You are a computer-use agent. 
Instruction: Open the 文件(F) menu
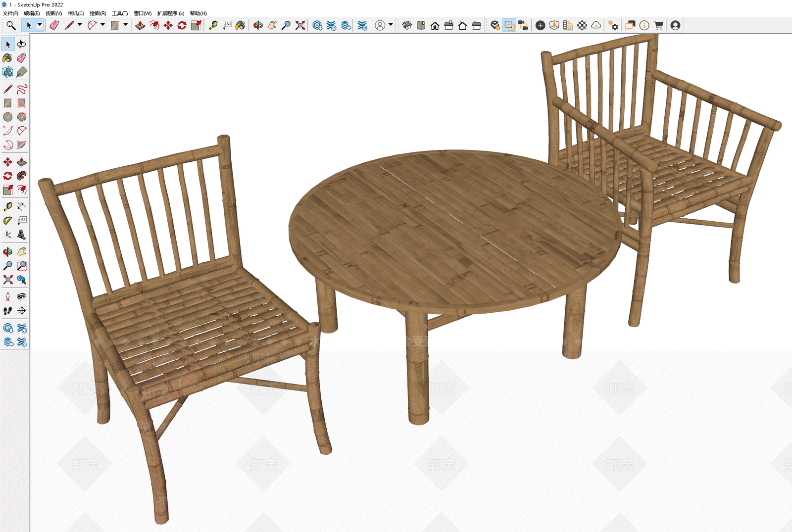pos(10,13)
